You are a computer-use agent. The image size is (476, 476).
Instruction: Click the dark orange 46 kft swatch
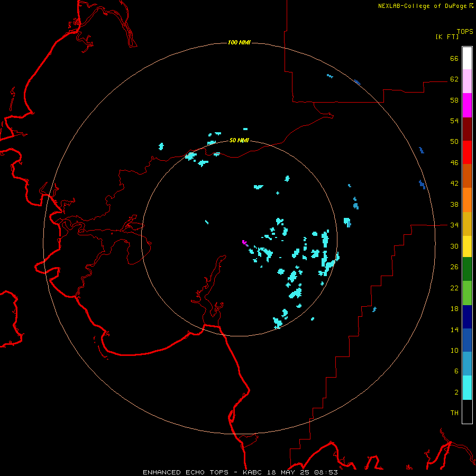467,176
